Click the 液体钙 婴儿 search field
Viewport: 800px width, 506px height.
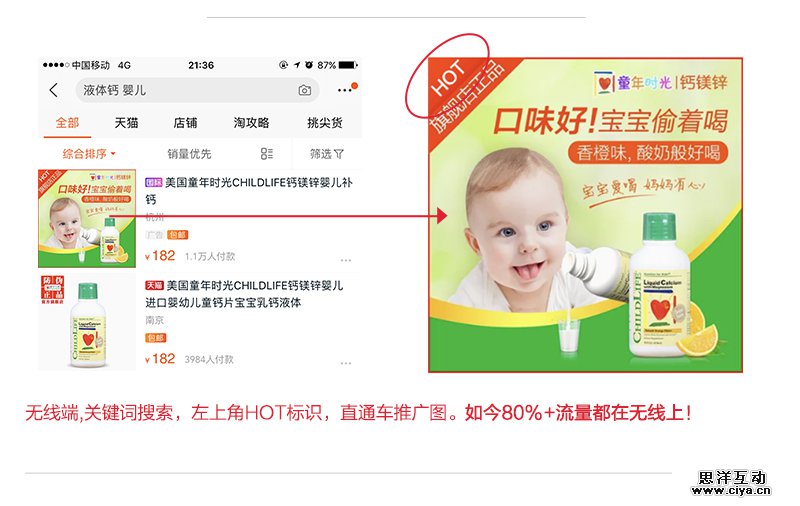pos(197,90)
